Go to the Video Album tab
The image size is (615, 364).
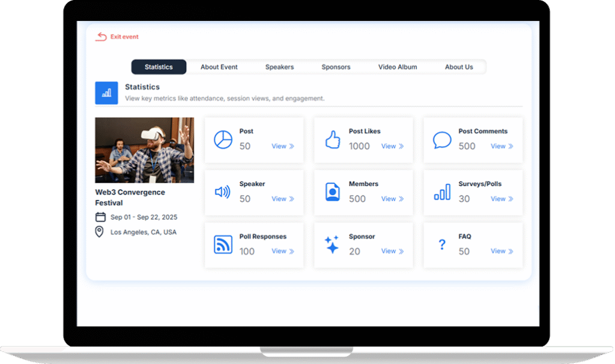click(x=398, y=67)
